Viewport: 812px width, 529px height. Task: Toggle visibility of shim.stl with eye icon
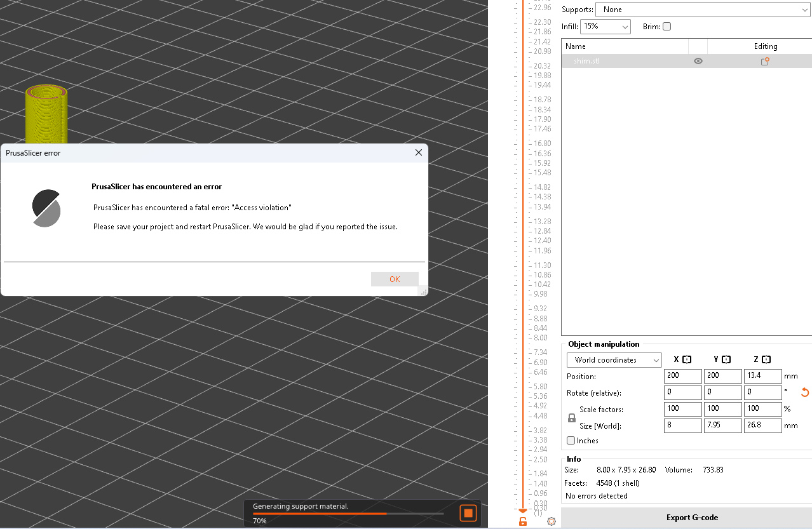698,61
